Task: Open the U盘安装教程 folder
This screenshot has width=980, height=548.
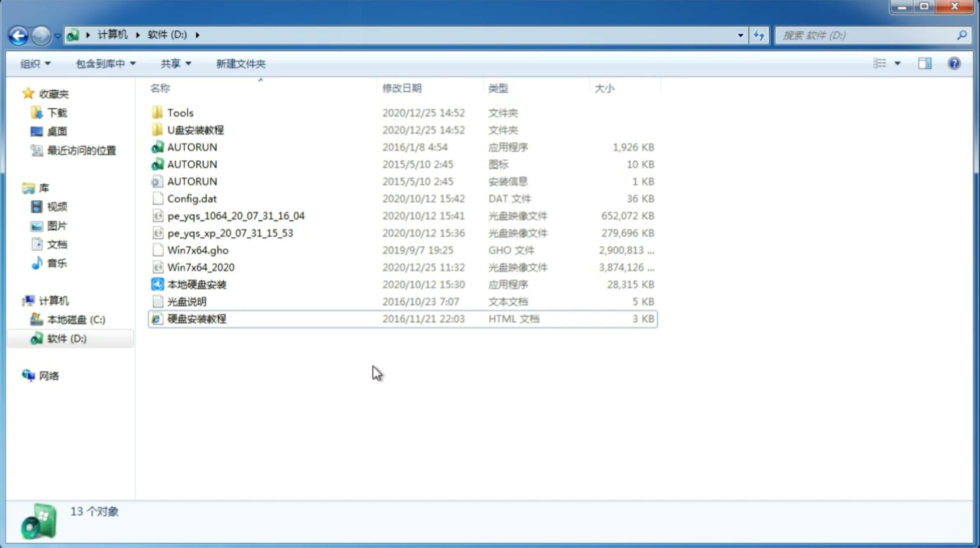Action: [x=195, y=129]
